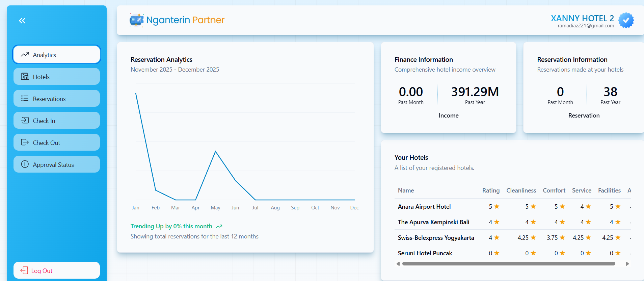This screenshot has width=644, height=281.
Task: Click the Comfort column header
Action: coord(554,190)
